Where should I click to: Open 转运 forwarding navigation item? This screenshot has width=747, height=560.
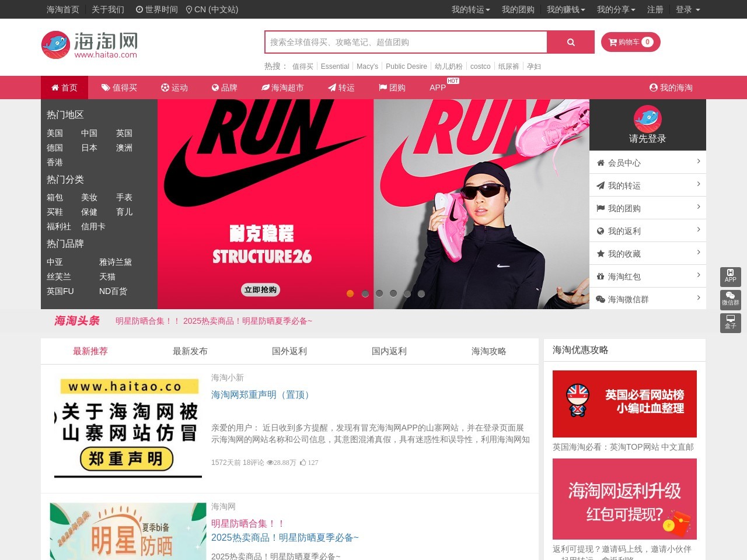pos(341,87)
